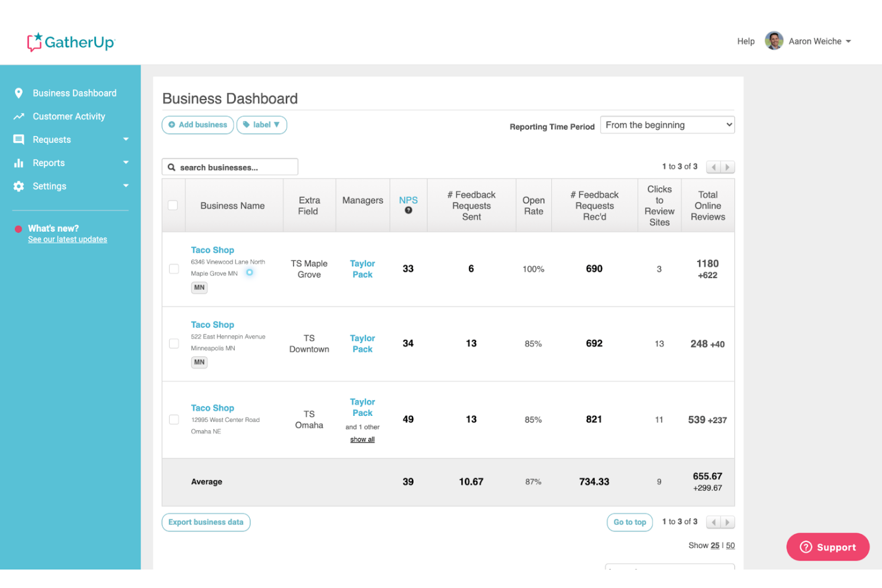Image resolution: width=882 pixels, height=588 pixels.
Task: Click Export business data button
Action: 206,522
